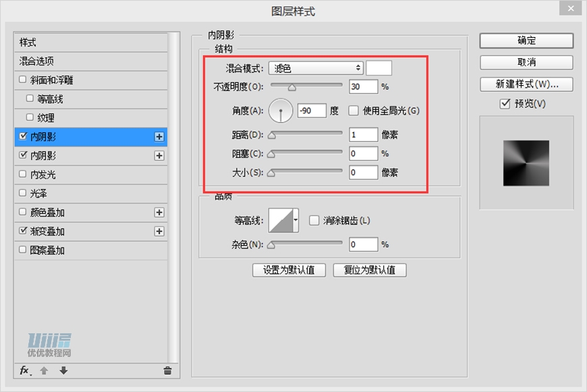
Task: Click the 确定 button
Action: 526,40
